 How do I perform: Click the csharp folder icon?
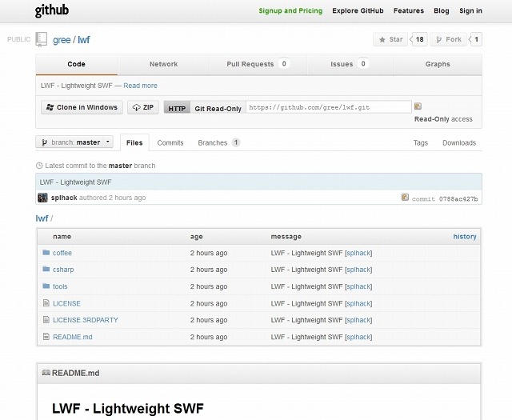[x=46, y=269]
